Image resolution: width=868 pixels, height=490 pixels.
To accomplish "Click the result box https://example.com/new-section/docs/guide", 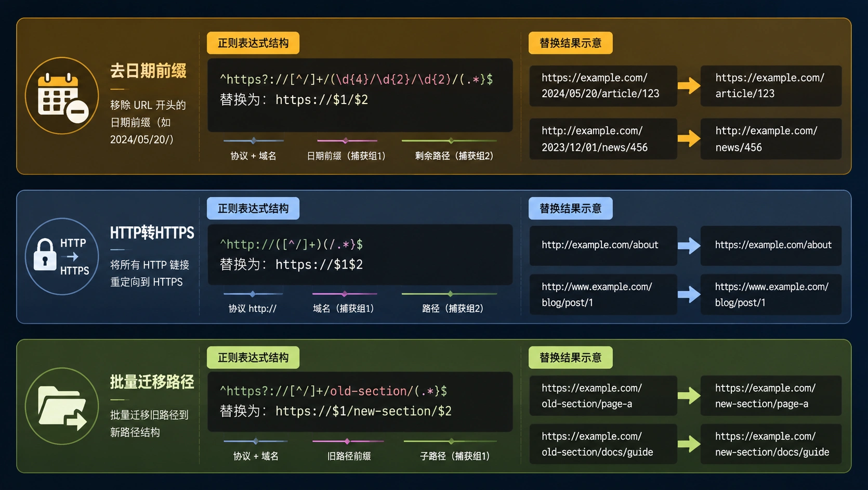I will pos(771,444).
